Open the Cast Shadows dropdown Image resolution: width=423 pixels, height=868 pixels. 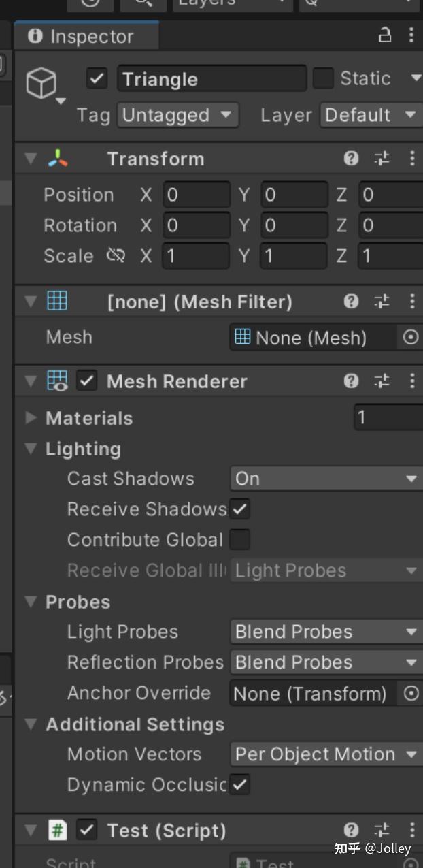[325, 479]
